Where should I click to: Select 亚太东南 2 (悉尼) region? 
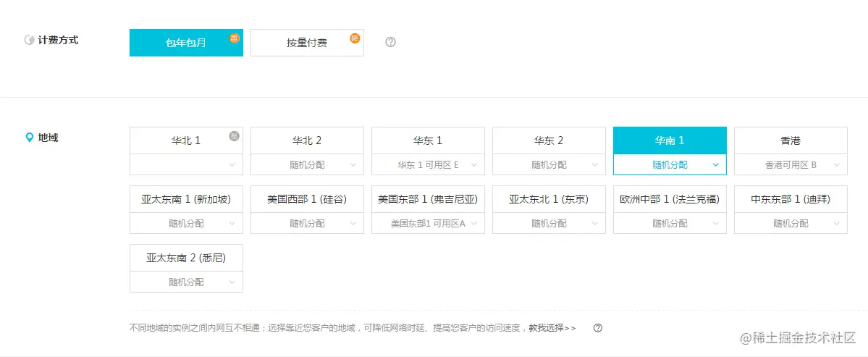point(186,258)
